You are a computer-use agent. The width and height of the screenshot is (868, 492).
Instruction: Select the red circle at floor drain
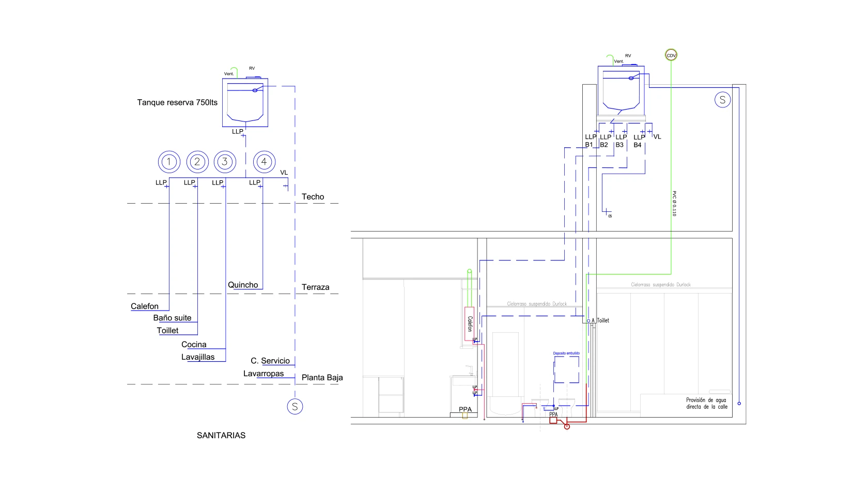[567, 426]
